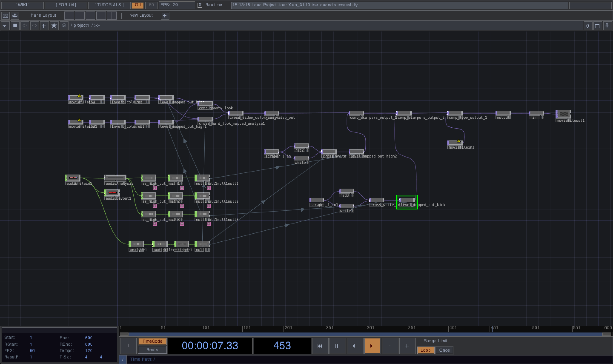
Task: Toggle the palette browser icon
Action: [x=5, y=16]
